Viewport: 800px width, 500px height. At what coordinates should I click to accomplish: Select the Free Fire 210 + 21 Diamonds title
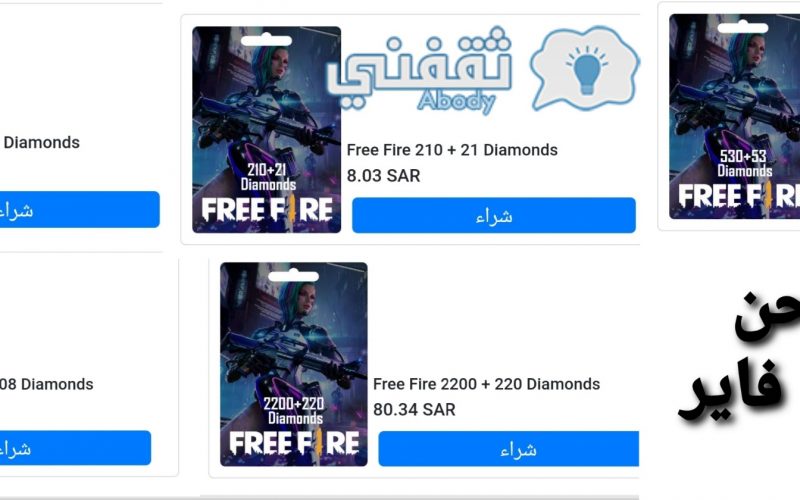coord(452,150)
